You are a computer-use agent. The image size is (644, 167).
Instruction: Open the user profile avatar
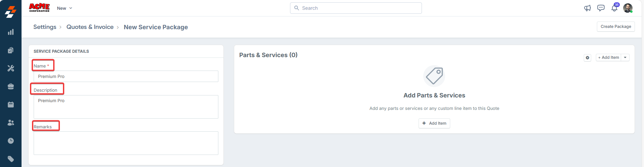pyautogui.click(x=628, y=8)
